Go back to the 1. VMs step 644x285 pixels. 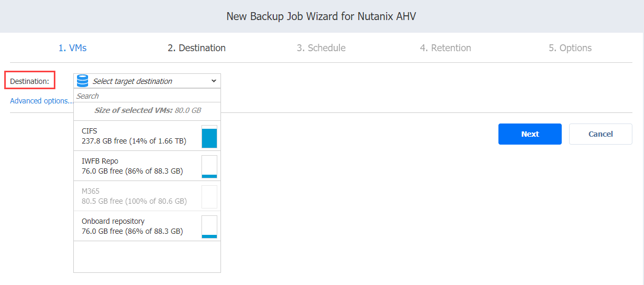pyautogui.click(x=72, y=48)
